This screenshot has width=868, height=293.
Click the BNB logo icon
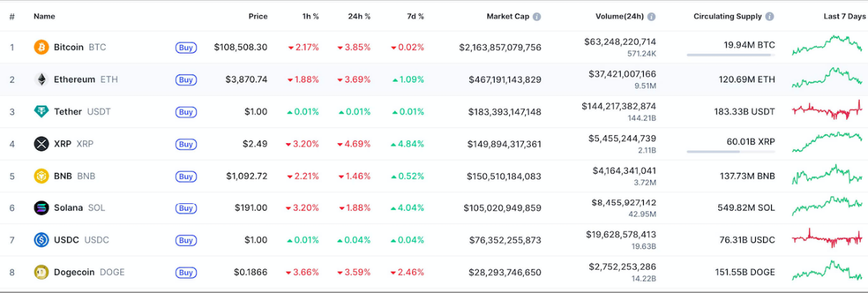pyautogui.click(x=42, y=176)
